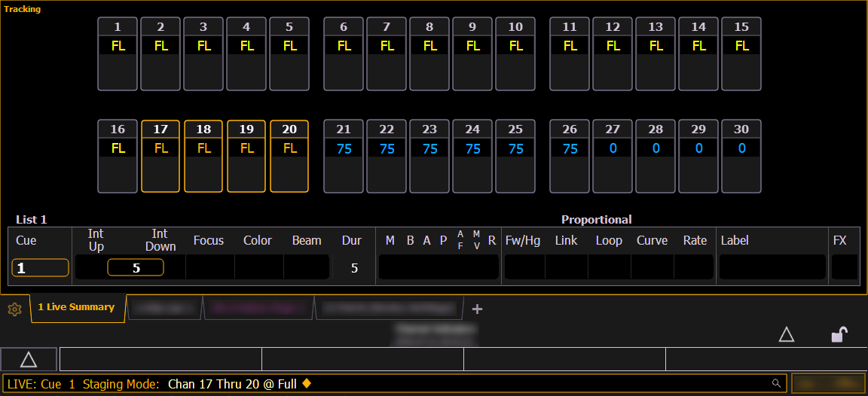Click the search magnifier in command line

(776, 383)
